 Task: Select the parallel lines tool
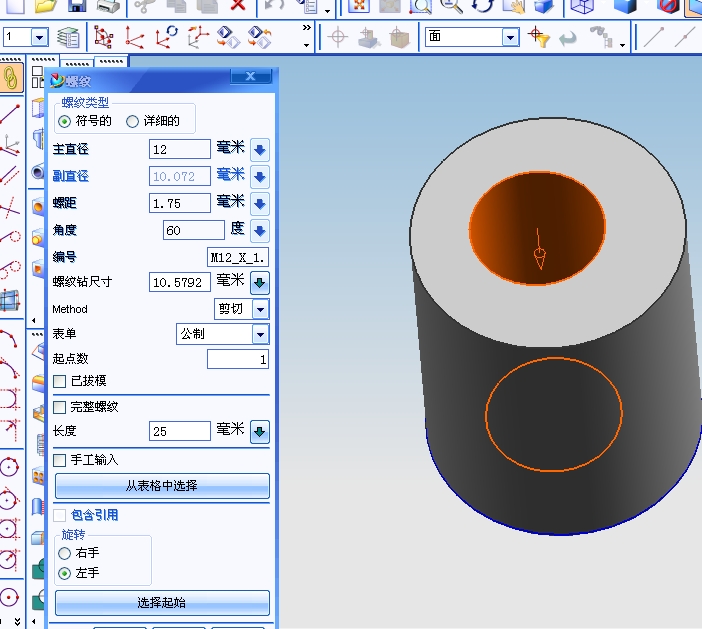11,175
